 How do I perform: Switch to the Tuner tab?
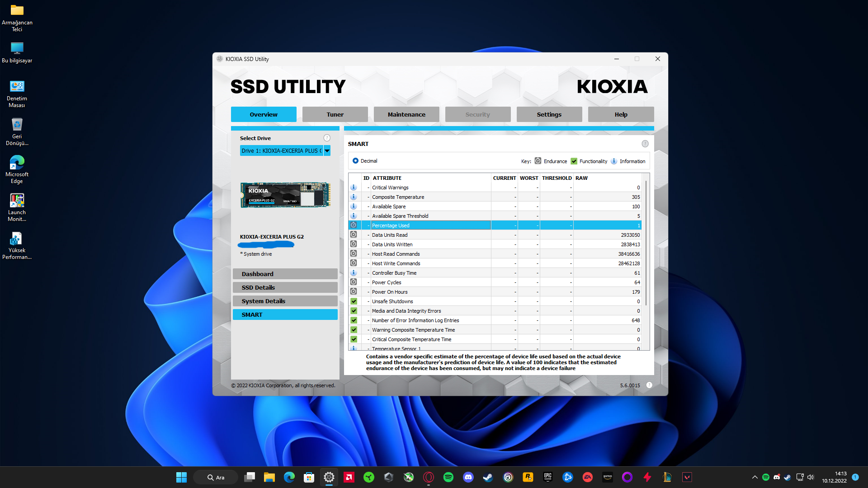pyautogui.click(x=335, y=114)
